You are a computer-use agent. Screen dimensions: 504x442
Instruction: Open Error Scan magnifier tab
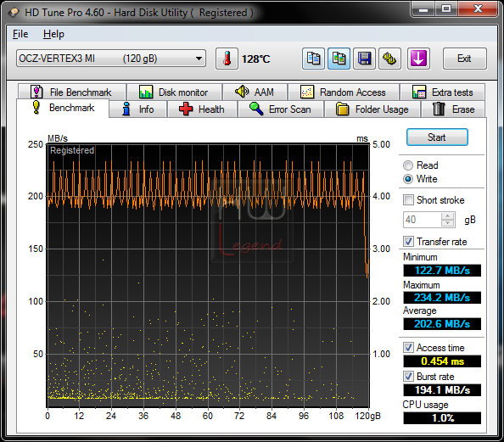point(281,109)
